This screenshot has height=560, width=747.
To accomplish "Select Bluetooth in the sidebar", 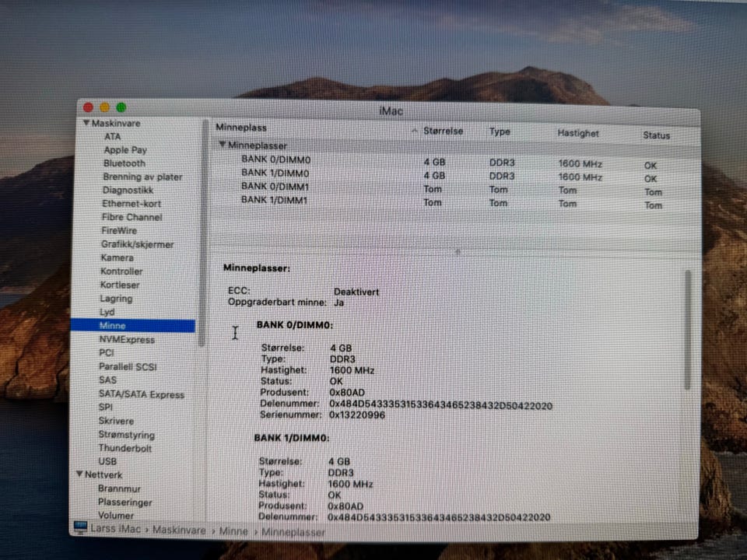I will click(x=124, y=163).
